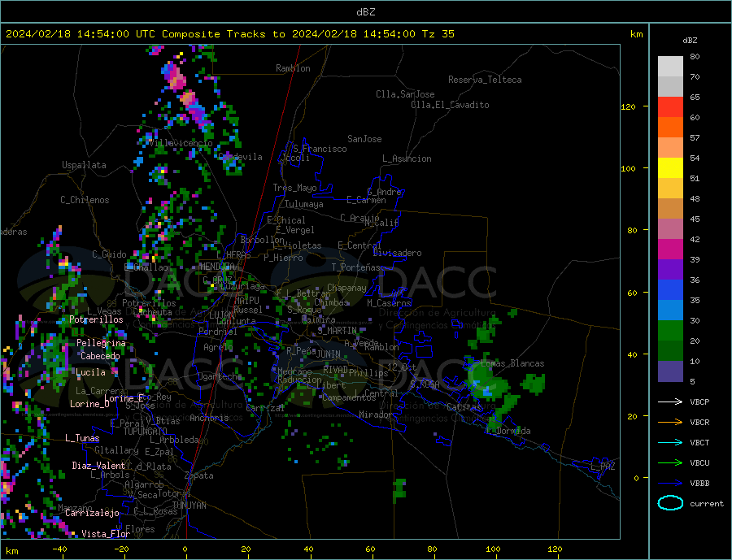The image size is (732, 560).
Task: Click the S_Francisco label
Action: click(320, 150)
